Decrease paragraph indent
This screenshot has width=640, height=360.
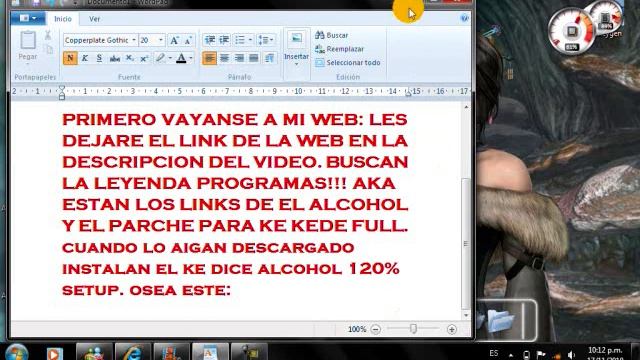tap(210, 40)
